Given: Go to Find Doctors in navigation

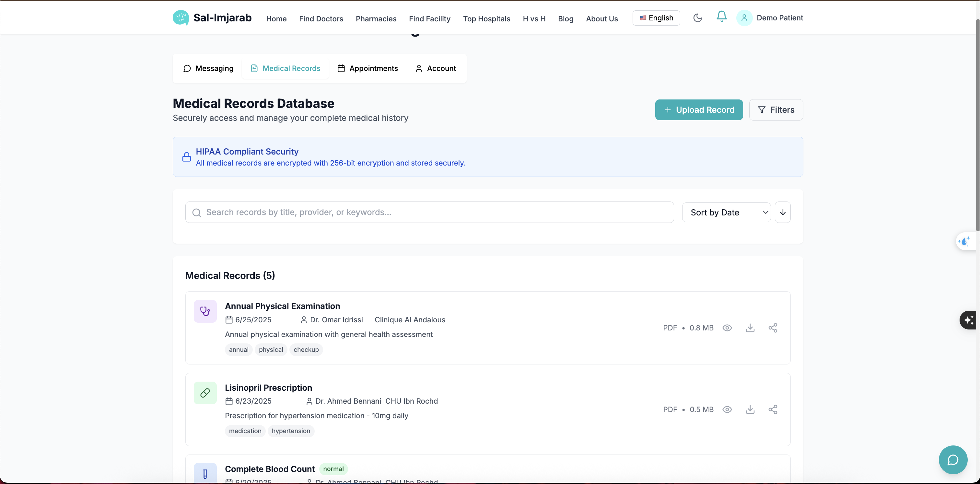Looking at the screenshot, I should 321,19.
